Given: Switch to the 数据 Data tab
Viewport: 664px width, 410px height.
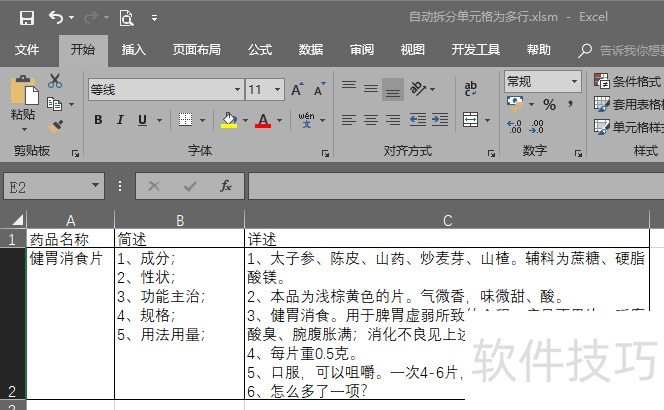Looking at the screenshot, I should click(310, 50).
